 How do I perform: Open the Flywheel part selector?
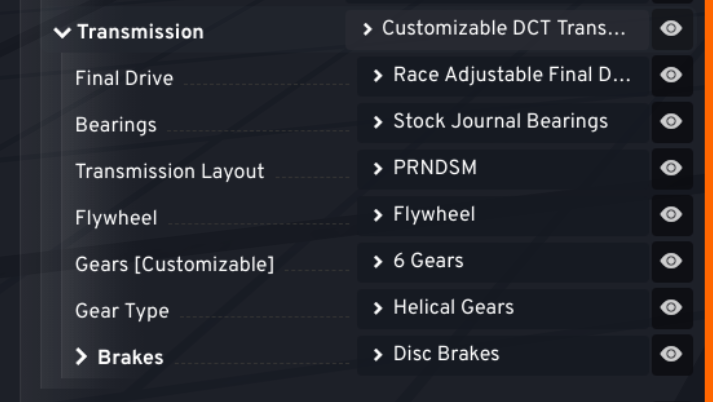pyautogui.click(x=503, y=215)
